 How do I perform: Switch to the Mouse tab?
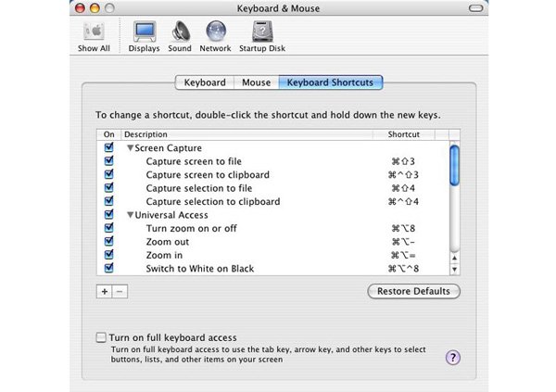click(257, 82)
